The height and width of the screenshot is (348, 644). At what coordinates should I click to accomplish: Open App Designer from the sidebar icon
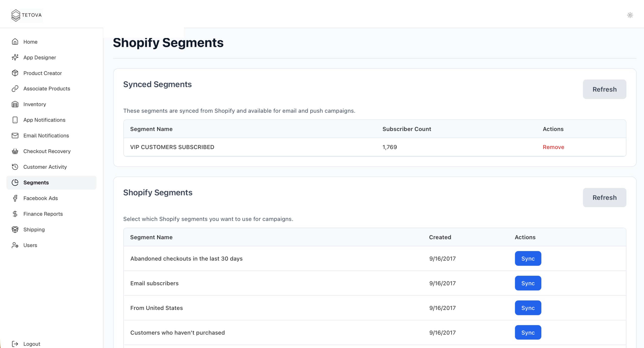click(15, 57)
